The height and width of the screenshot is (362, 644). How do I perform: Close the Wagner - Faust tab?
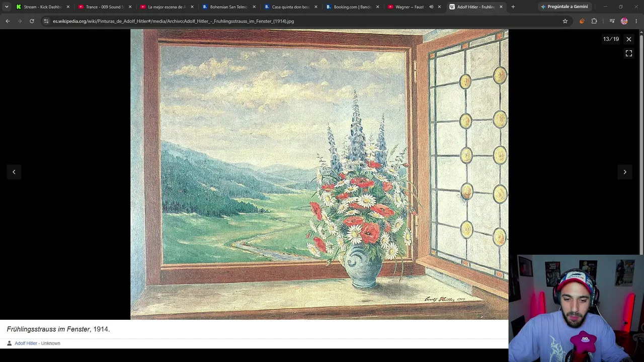439,7
